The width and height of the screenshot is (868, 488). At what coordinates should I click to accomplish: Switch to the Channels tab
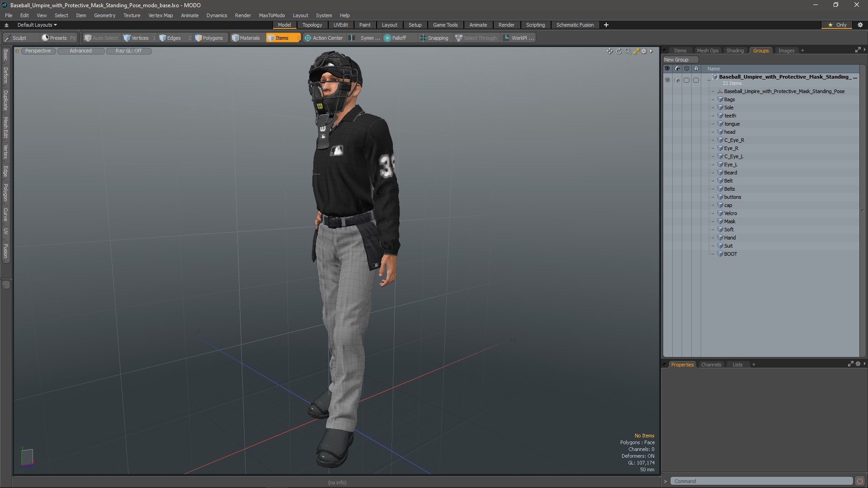pos(711,365)
